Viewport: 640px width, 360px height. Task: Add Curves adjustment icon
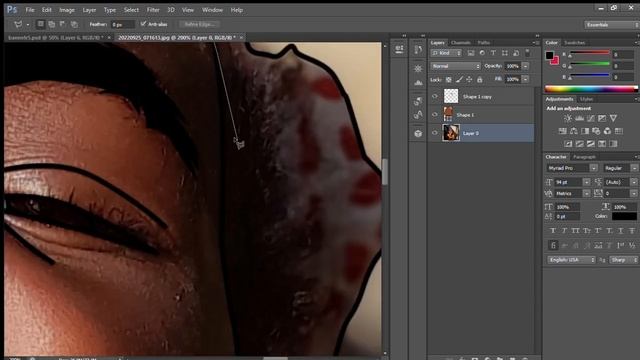click(x=591, y=118)
